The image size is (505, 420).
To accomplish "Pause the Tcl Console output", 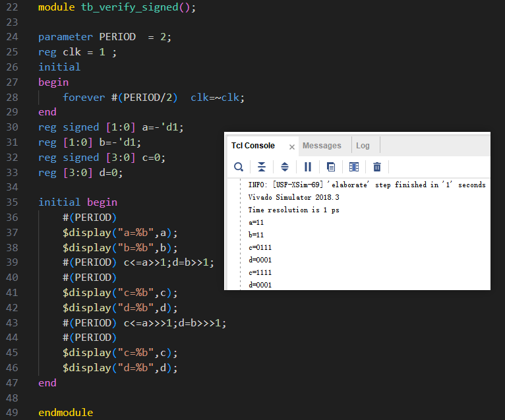I will click(x=308, y=167).
